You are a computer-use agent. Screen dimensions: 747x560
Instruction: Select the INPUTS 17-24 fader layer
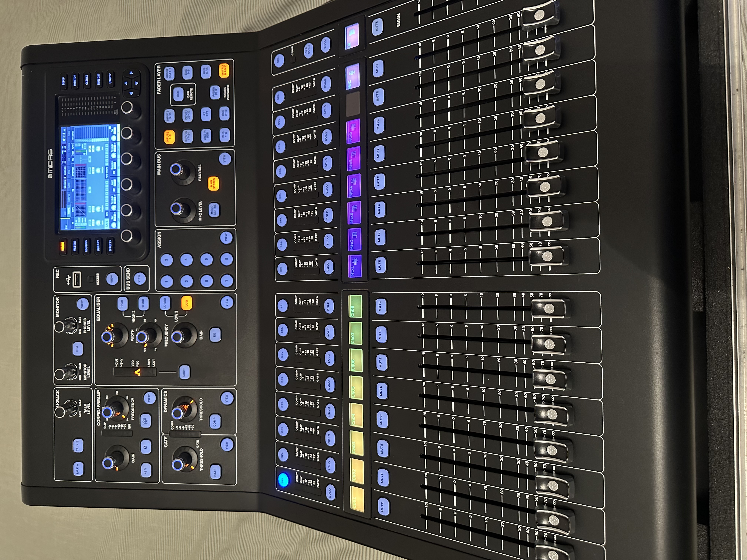tap(187, 136)
